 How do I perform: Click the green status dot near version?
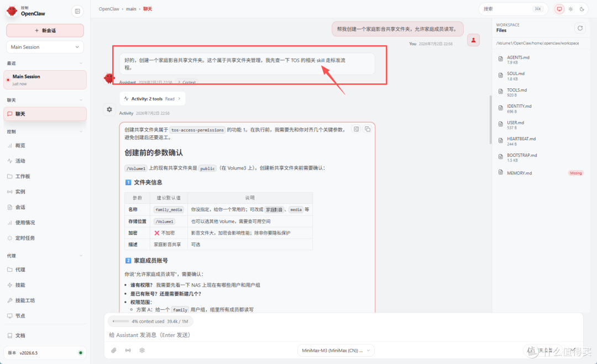[x=80, y=352]
